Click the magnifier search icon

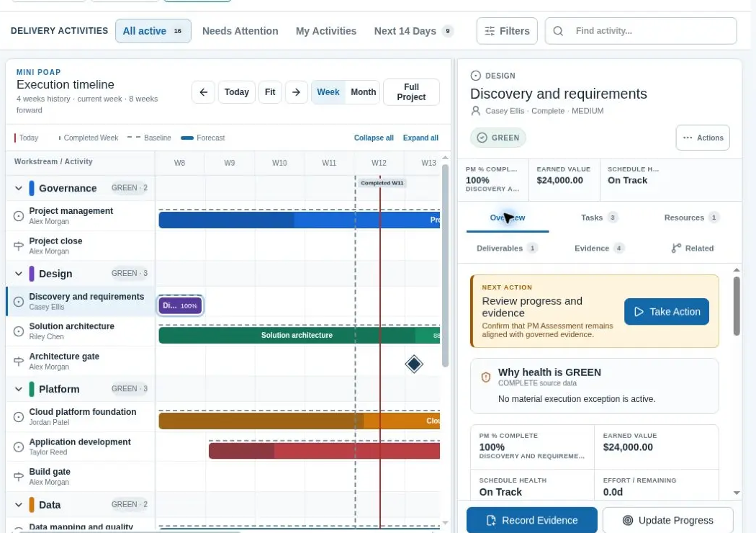point(558,31)
